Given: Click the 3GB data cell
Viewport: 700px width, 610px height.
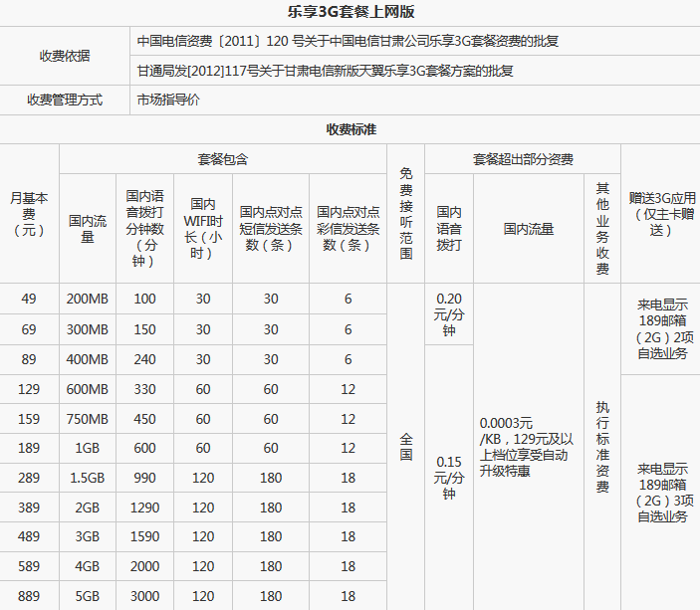Looking at the screenshot, I should [x=88, y=536].
